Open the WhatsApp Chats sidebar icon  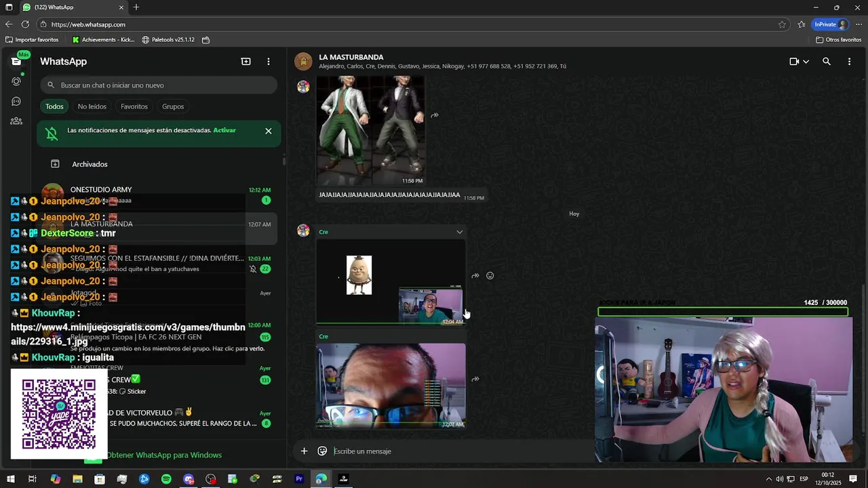point(16,62)
